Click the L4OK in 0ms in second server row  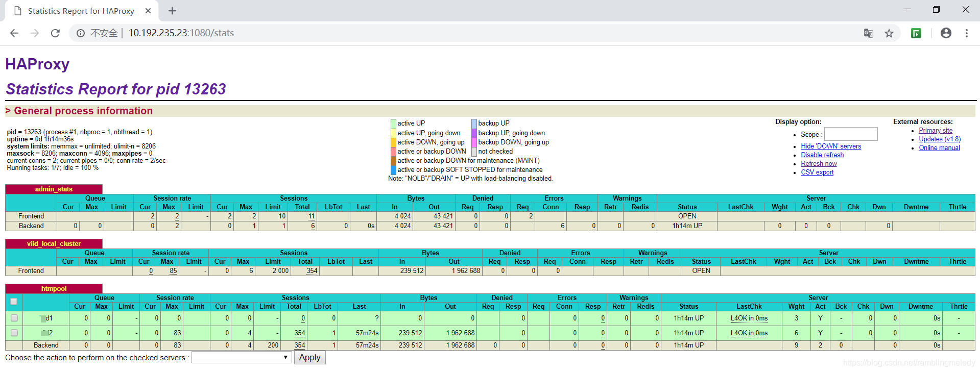[x=749, y=333]
